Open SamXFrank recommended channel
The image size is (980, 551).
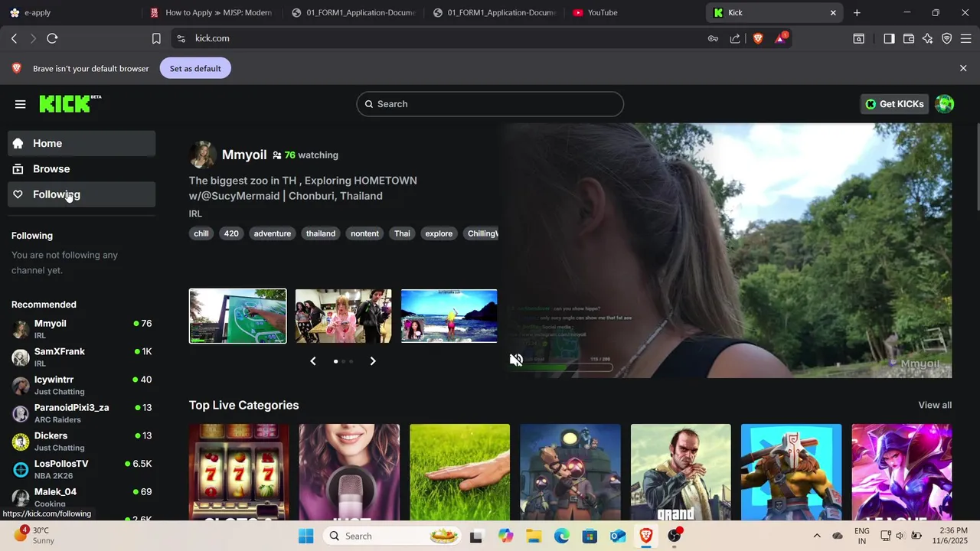pyautogui.click(x=82, y=357)
